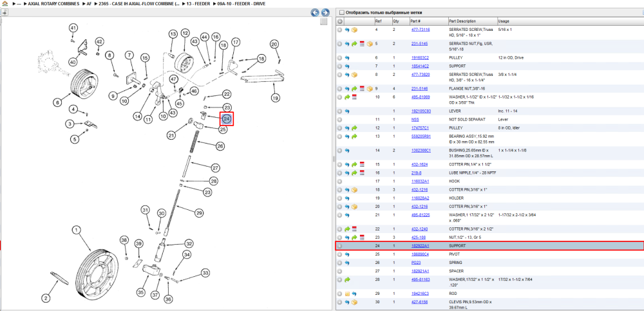Click the blue arrow icon for LEVER 192105C93
The image size is (644, 311).
347,111
